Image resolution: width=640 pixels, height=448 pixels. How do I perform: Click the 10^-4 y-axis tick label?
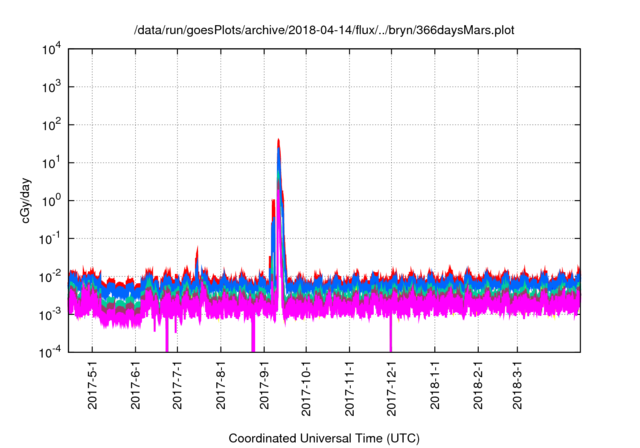pos(51,353)
